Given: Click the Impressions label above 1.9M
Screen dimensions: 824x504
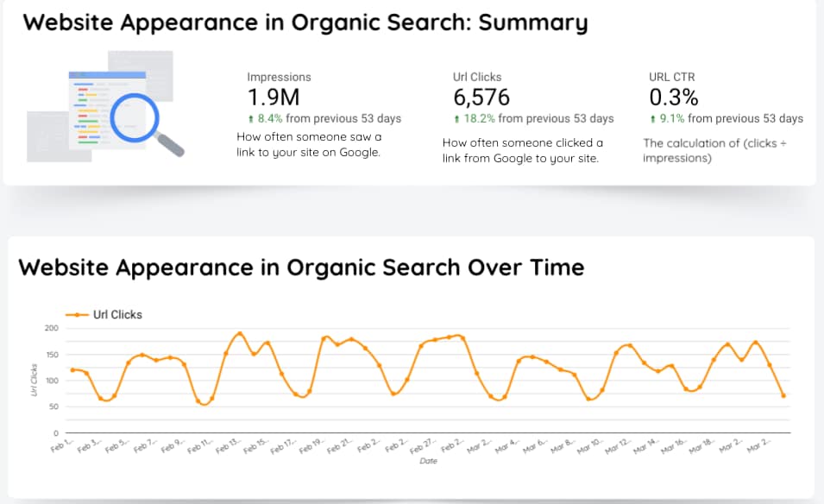Looking at the screenshot, I should click(x=279, y=77).
